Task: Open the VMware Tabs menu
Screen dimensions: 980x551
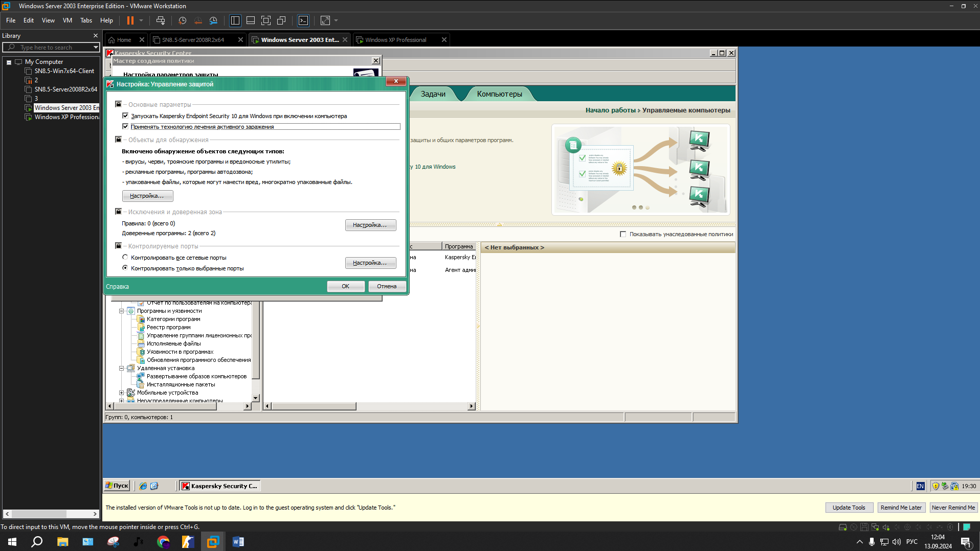Action: 86,20
